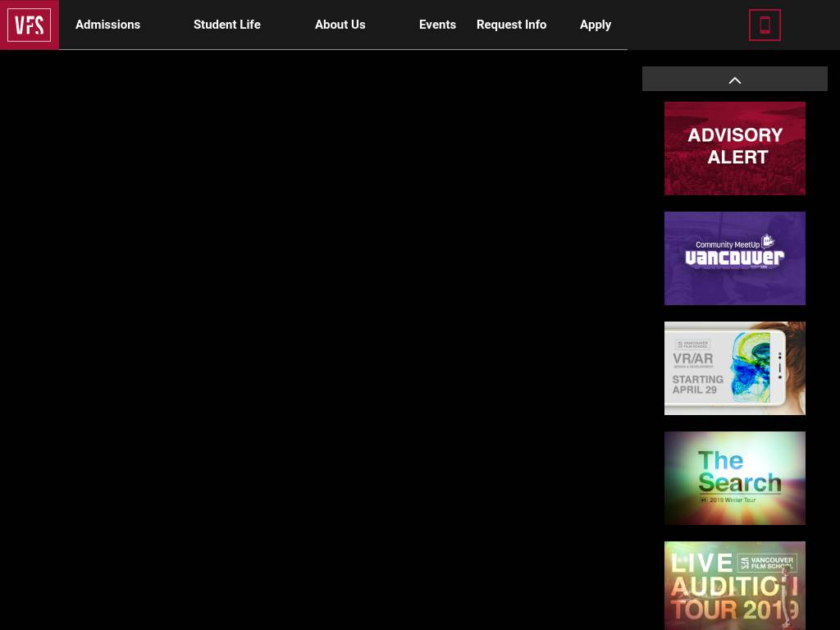Go to the Events page
The image size is (840, 630).
437,25
